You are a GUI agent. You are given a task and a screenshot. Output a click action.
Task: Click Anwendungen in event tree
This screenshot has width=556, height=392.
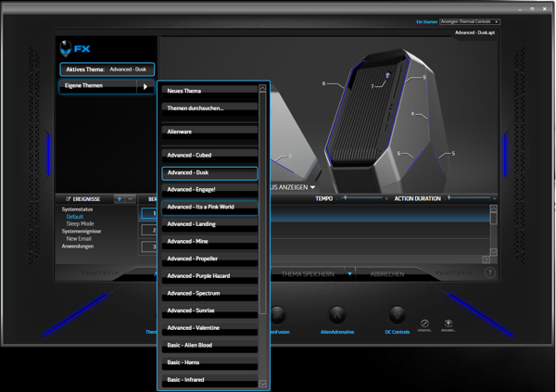tap(78, 247)
